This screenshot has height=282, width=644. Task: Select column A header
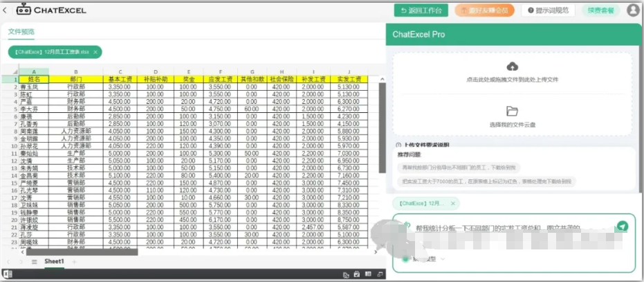coord(34,71)
